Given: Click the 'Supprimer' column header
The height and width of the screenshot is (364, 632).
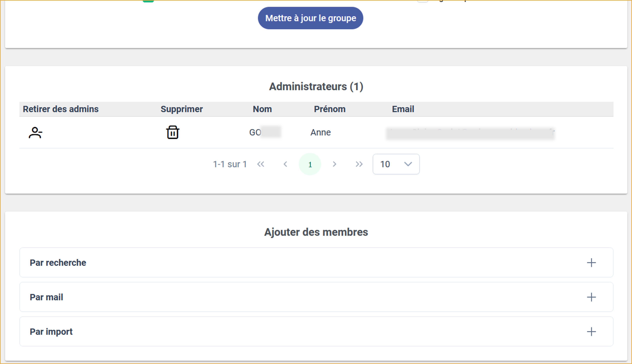Looking at the screenshot, I should pyautogui.click(x=182, y=109).
